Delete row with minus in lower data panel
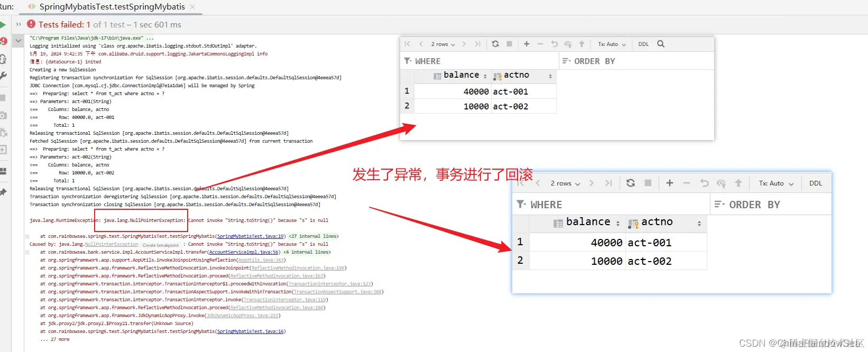This screenshot has width=868, height=352. point(687,183)
